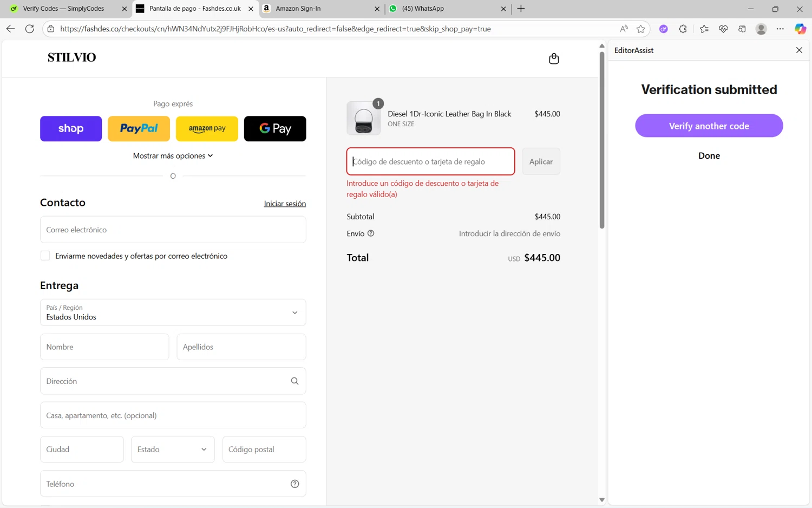Click the phone field help icon
812x508 pixels.
[294, 484]
